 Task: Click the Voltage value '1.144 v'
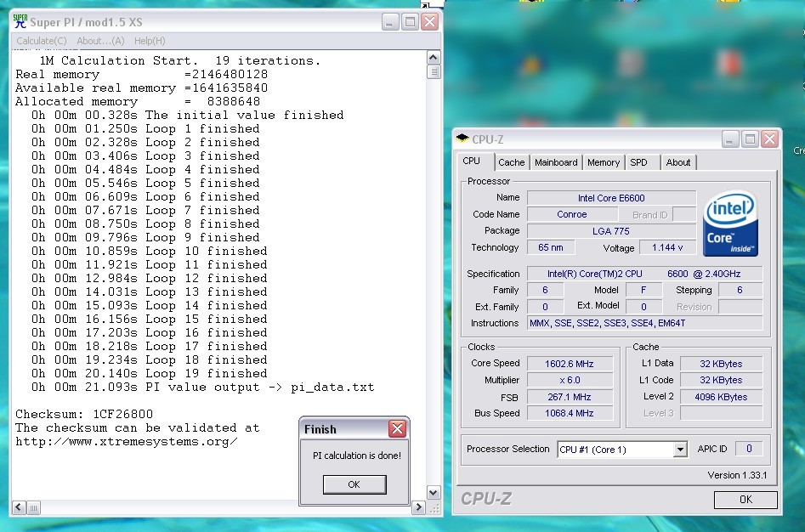click(667, 247)
